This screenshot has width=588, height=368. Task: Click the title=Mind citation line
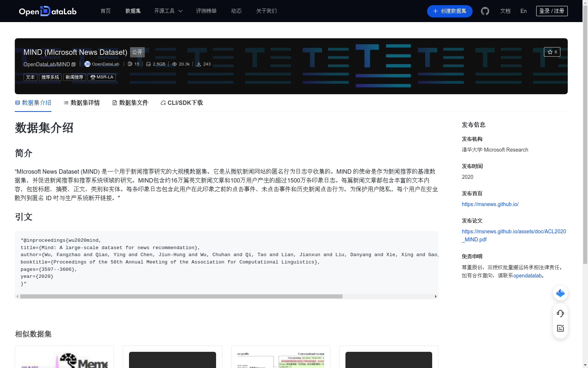(x=110, y=248)
